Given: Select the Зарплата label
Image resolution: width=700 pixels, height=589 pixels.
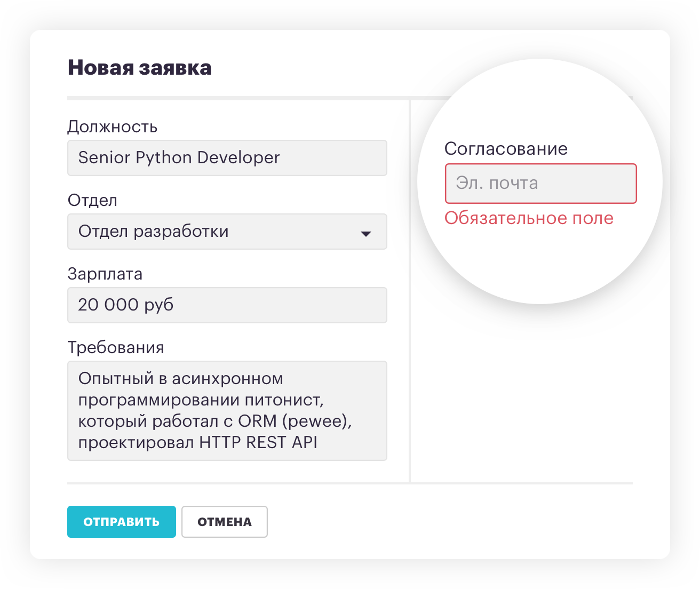Looking at the screenshot, I should coord(105,274).
